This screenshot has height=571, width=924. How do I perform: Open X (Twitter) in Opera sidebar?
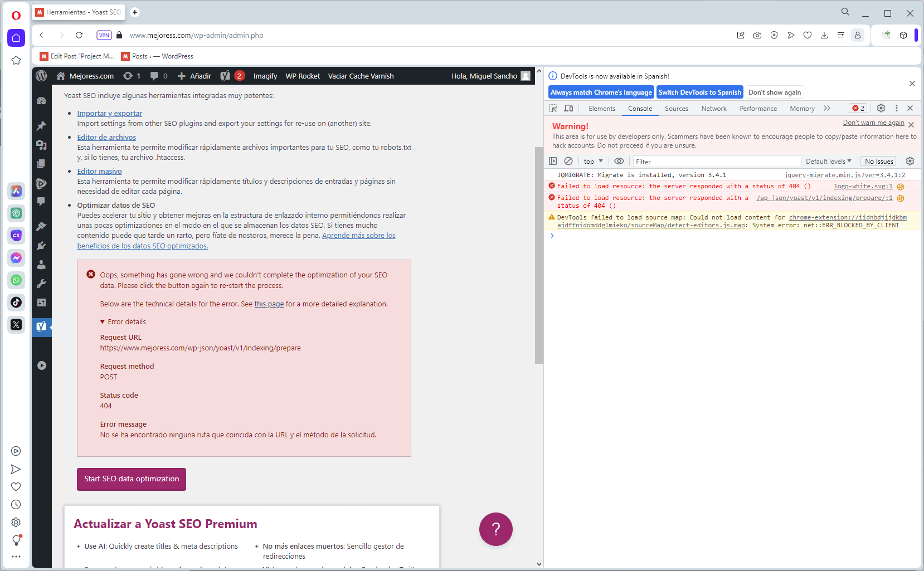click(x=16, y=325)
